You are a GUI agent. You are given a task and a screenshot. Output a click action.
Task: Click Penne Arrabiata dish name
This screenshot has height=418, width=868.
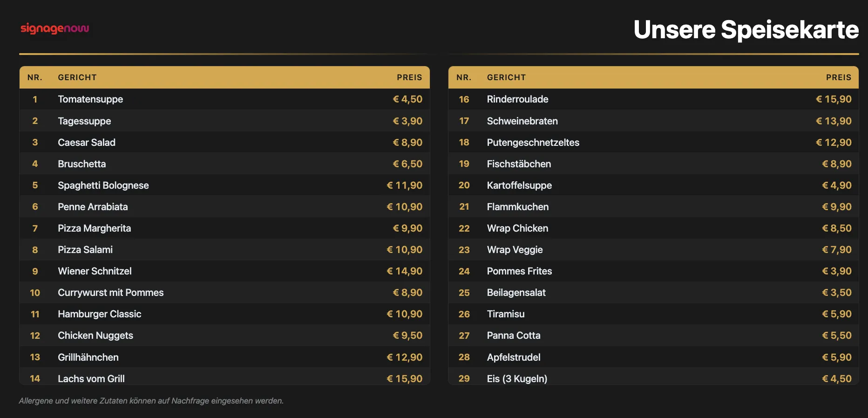click(x=93, y=207)
